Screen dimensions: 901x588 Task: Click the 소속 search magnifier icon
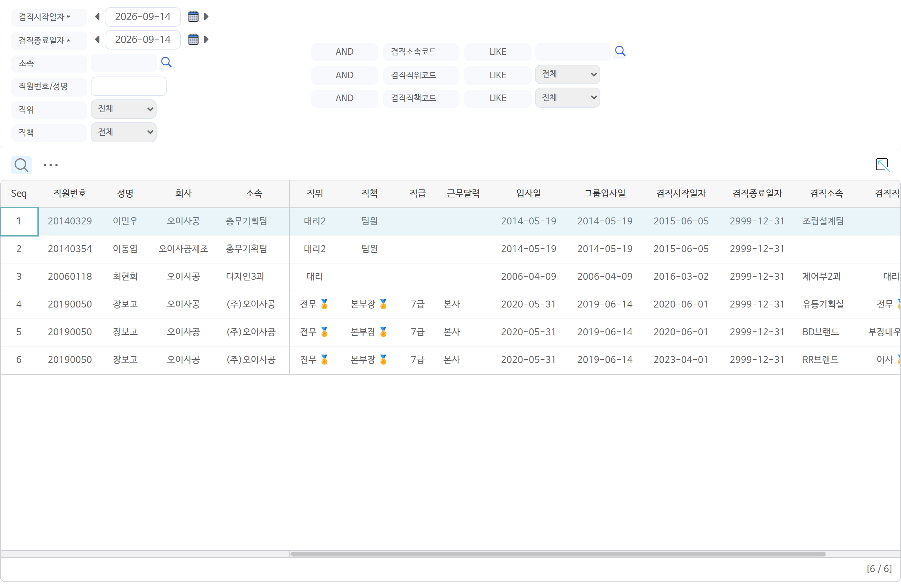click(x=166, y=62)
